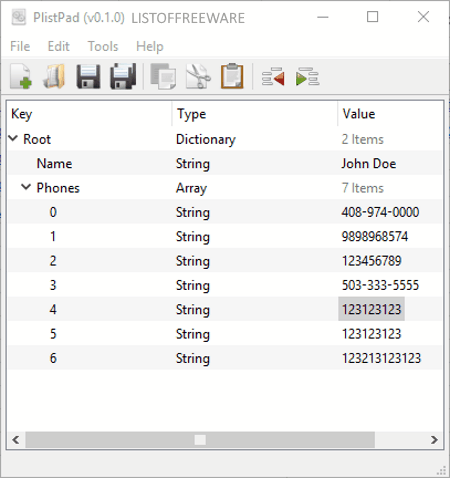Viewport: 450px width, 478px height.
Task: Open the File menu
Action: click(x=20, y=46)
